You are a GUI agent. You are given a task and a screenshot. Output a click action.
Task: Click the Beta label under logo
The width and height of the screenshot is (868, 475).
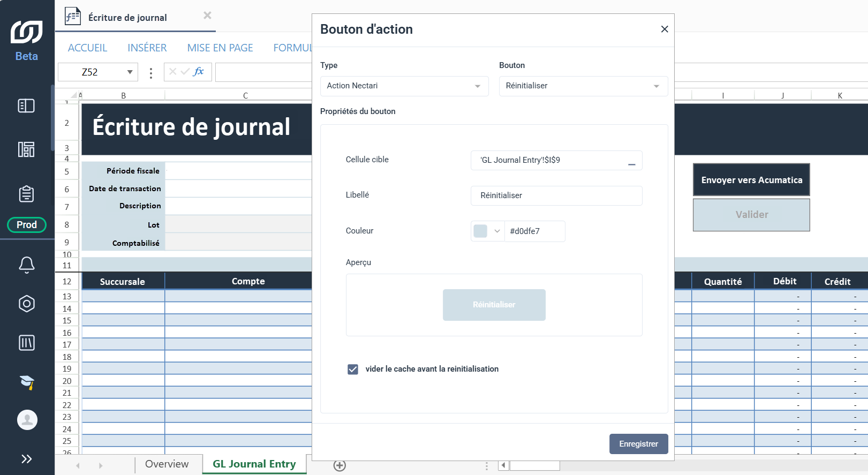(27, 56)
